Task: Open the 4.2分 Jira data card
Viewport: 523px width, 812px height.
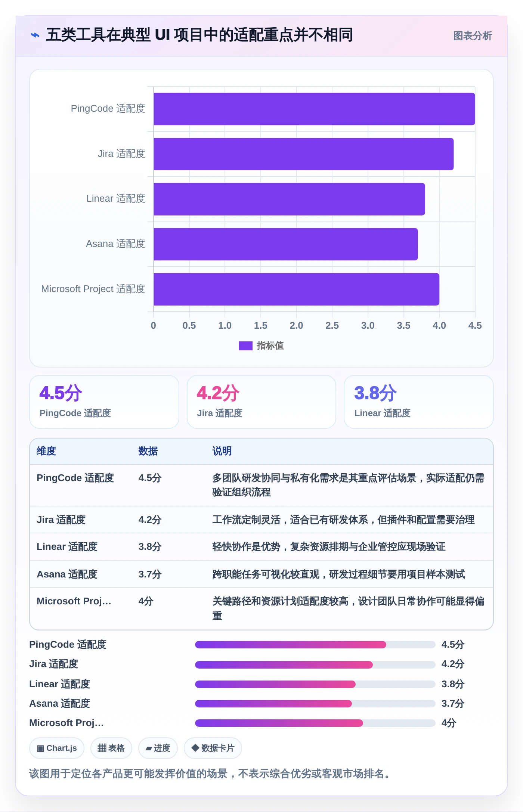Action: point(261,402)
